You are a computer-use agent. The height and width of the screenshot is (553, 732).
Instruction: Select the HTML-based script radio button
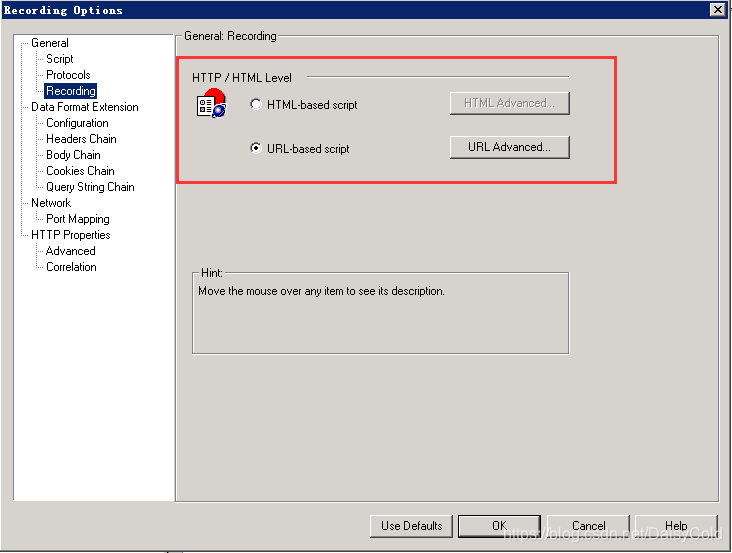click(256, 105)
